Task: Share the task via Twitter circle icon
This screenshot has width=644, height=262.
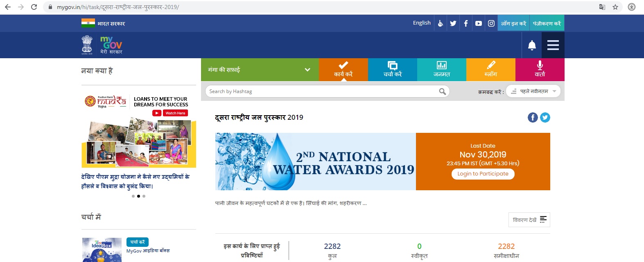Action: 545,118
